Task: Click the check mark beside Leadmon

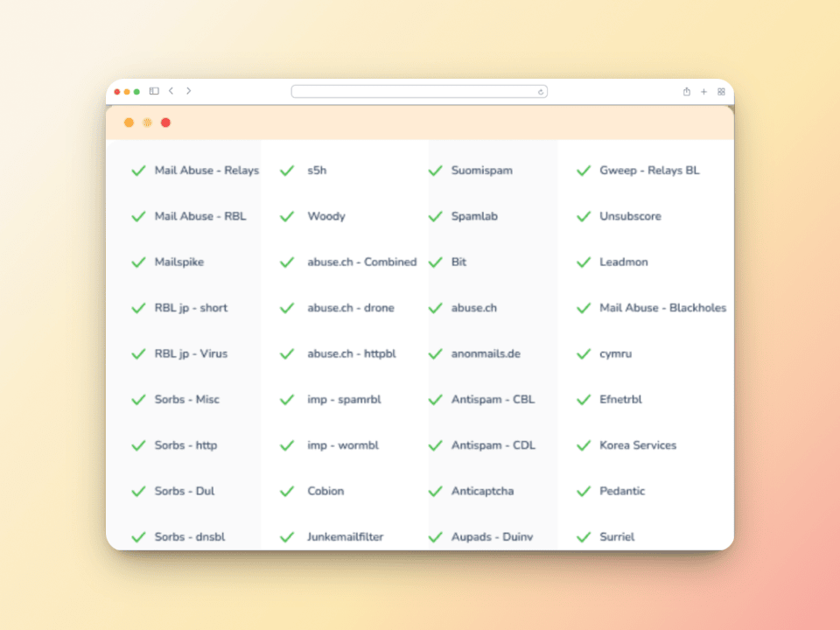Action: 584,262
